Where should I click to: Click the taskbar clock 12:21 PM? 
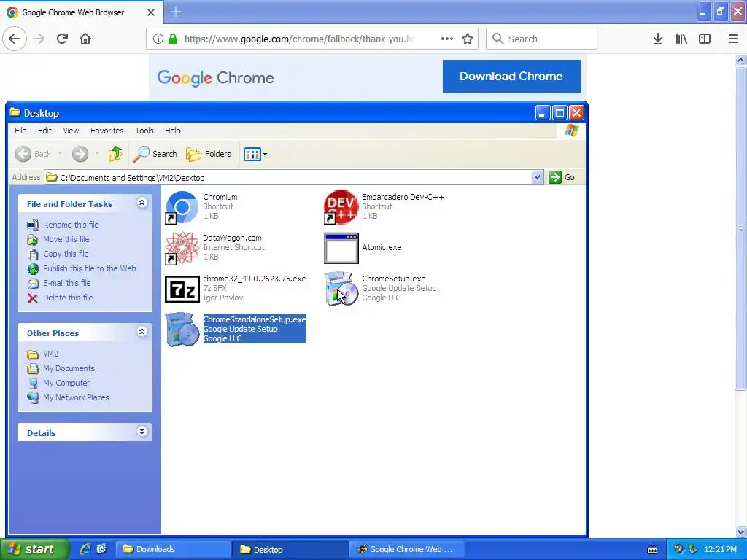click(x=720, y=550)
